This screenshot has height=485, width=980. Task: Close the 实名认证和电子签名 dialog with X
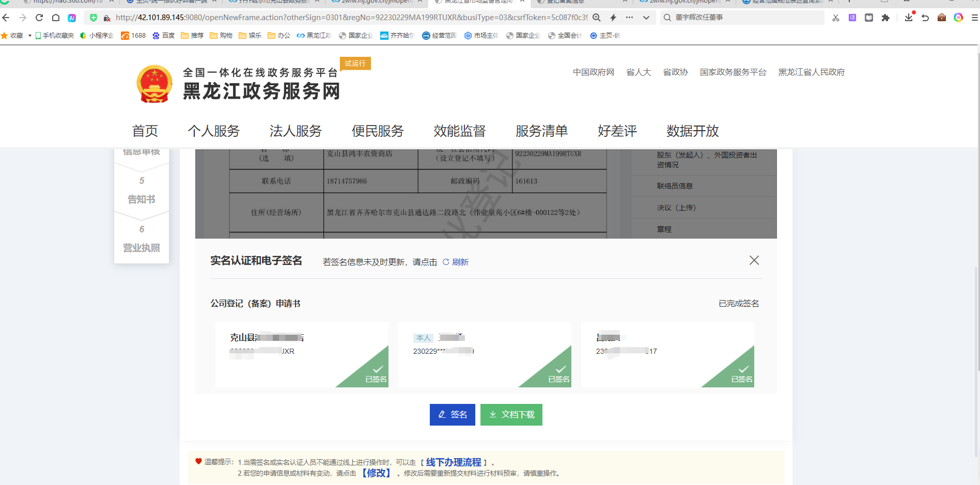(754, 260)
